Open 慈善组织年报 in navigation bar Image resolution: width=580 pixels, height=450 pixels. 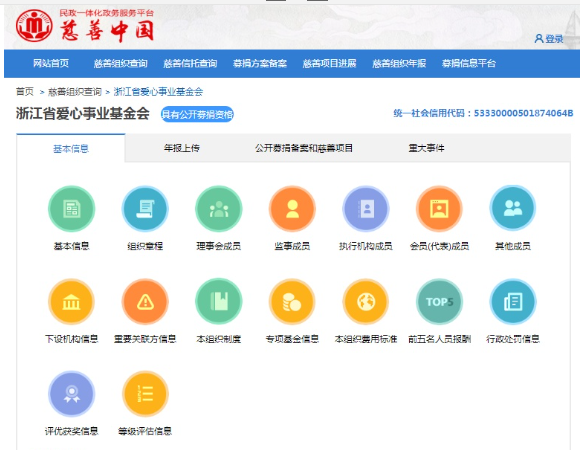click(x=399, y=63)
